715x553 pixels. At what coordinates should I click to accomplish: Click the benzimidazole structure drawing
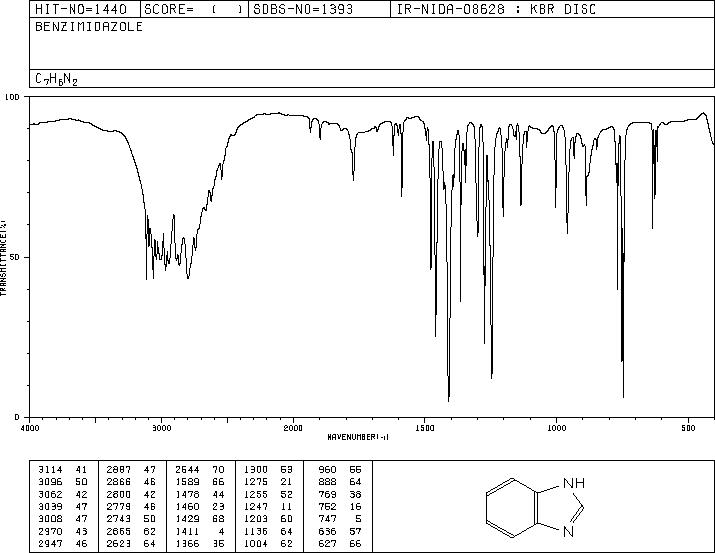pyautogui.click(x=535, y=508)
